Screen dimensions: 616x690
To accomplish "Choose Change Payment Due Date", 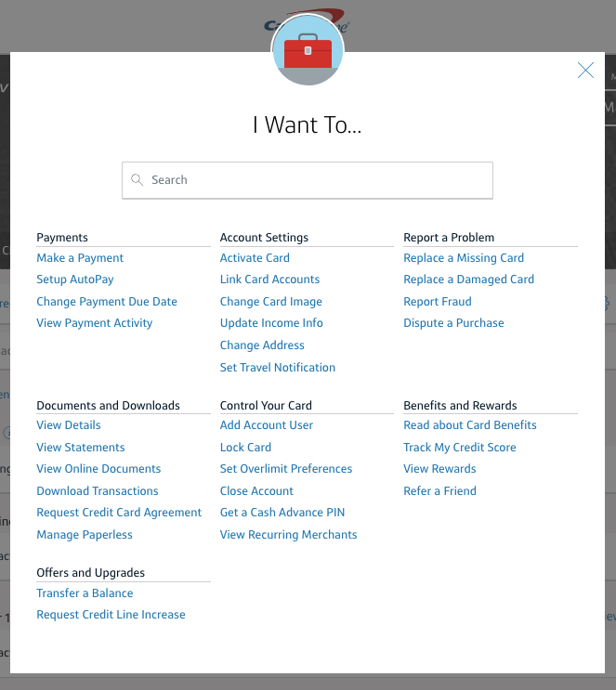I will coord(107,302).
